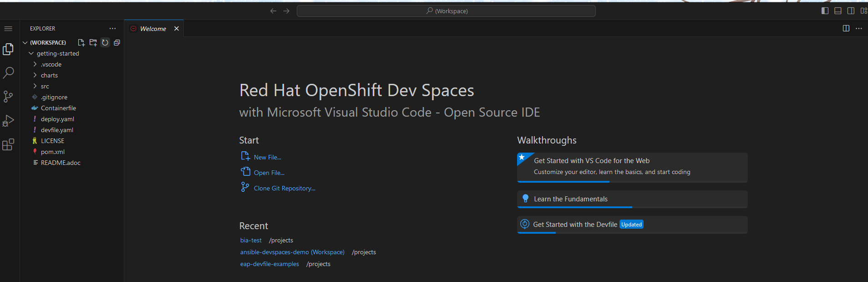The width and height of the screenshot is (868, 282).
Task: Expand the charts folder
Action: 49,75
